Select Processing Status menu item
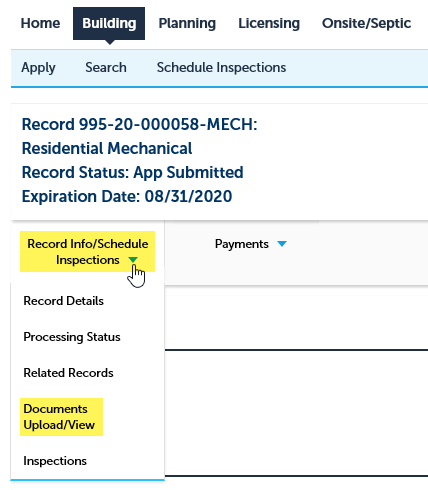Screen dimensions: 428x490 [72, 337]
